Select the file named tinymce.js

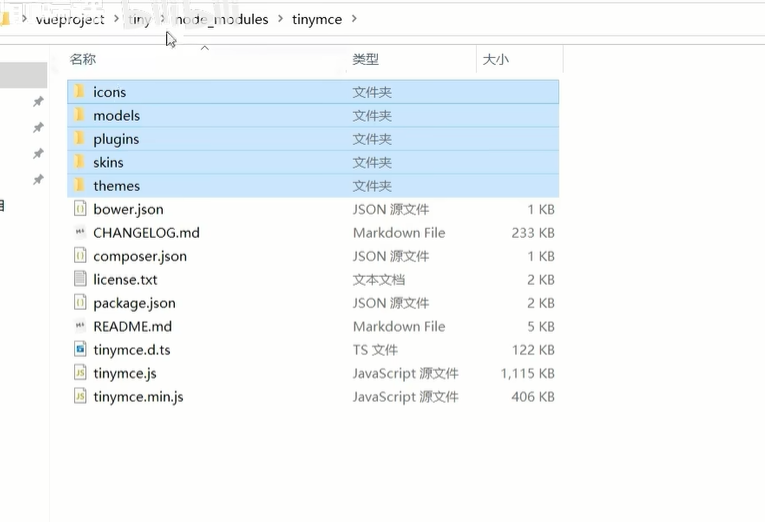pos(125,373)
